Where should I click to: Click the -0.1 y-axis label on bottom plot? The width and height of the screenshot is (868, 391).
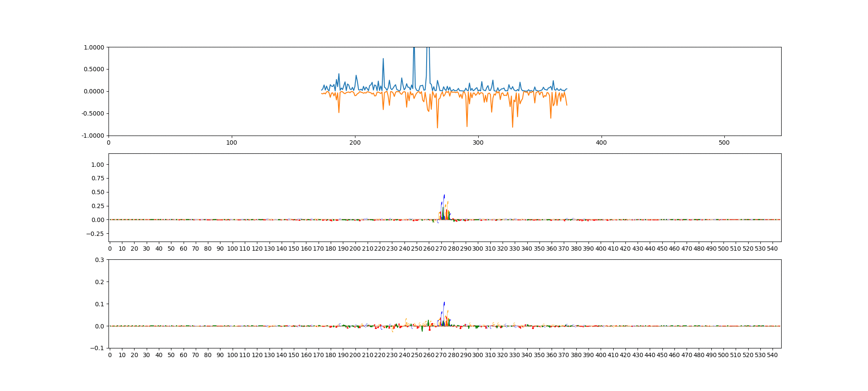pos(98,348)
